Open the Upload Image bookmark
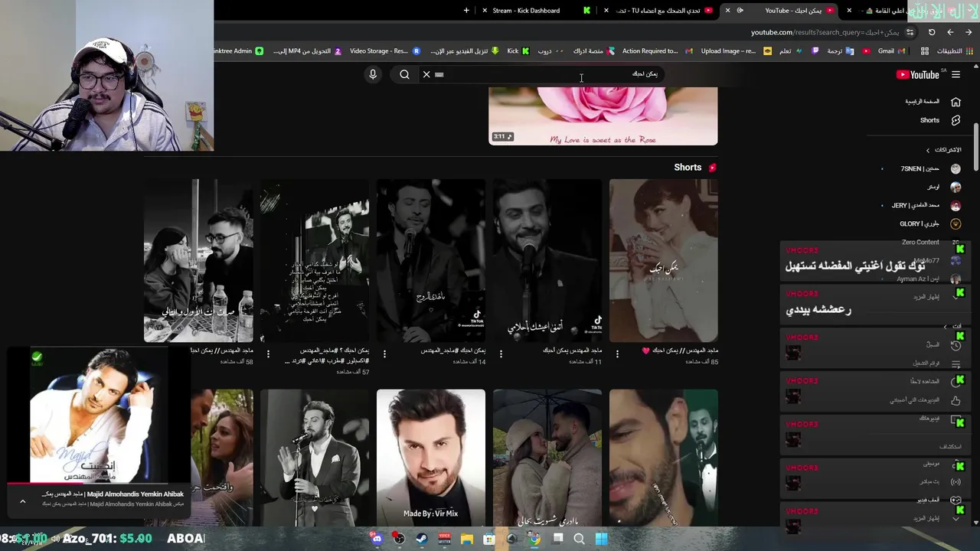980x551 pixels. pyautogui.click(x=735, y=51)
